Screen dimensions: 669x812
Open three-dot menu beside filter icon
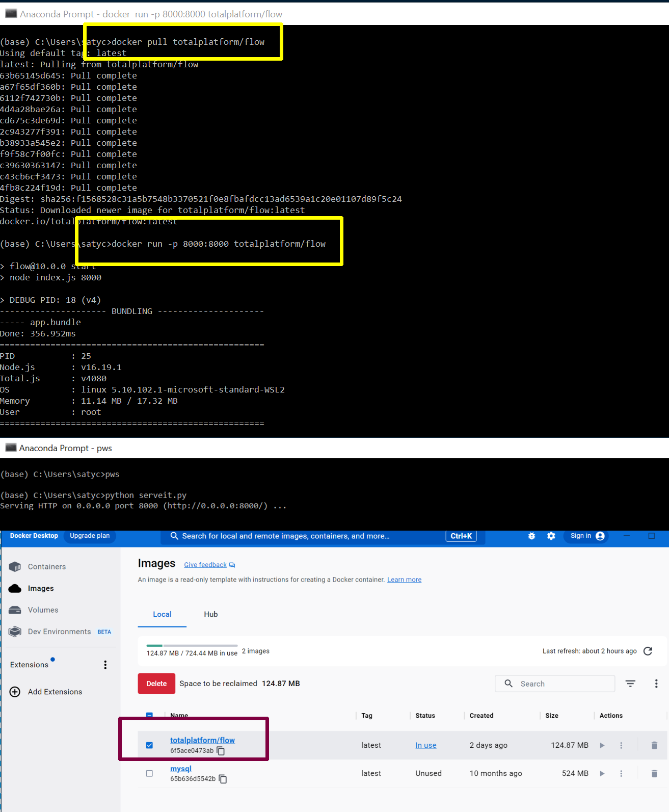click(x=656, y=684)
